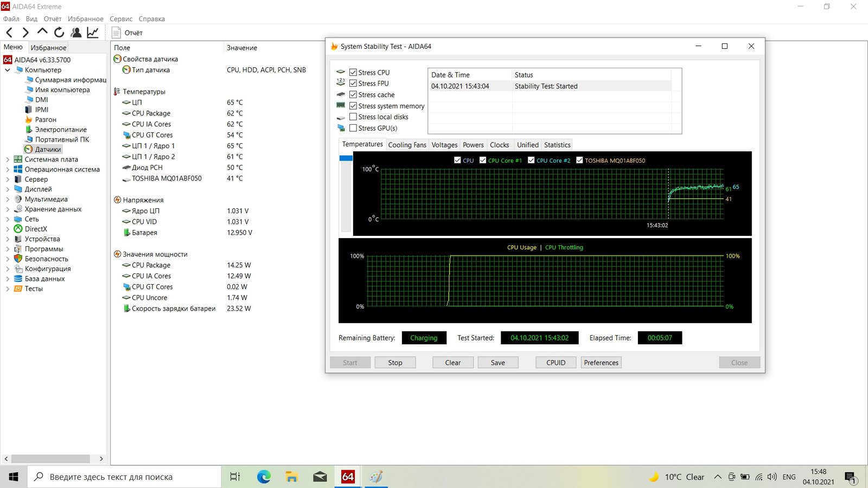The height and width of the screenshot is (488, 868).
Task: Click the Preferences button
Action: pyautogui.click(x=601, y=363)
